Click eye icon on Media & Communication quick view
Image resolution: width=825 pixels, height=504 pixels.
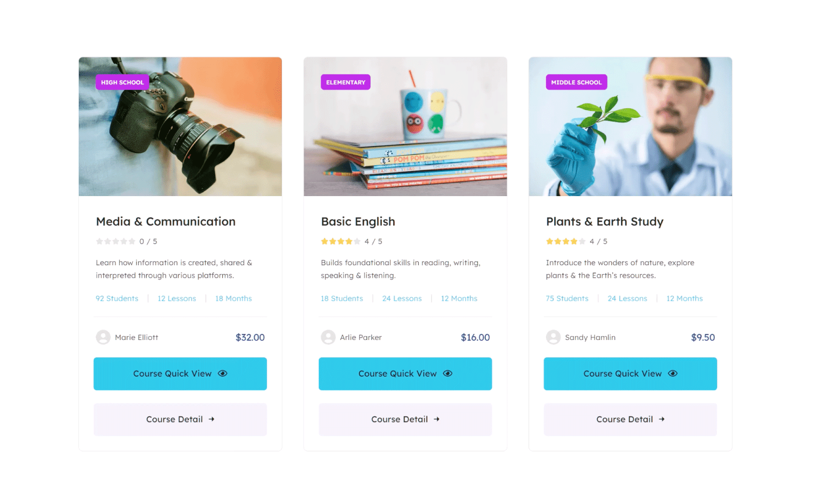(x=223, y=373)
